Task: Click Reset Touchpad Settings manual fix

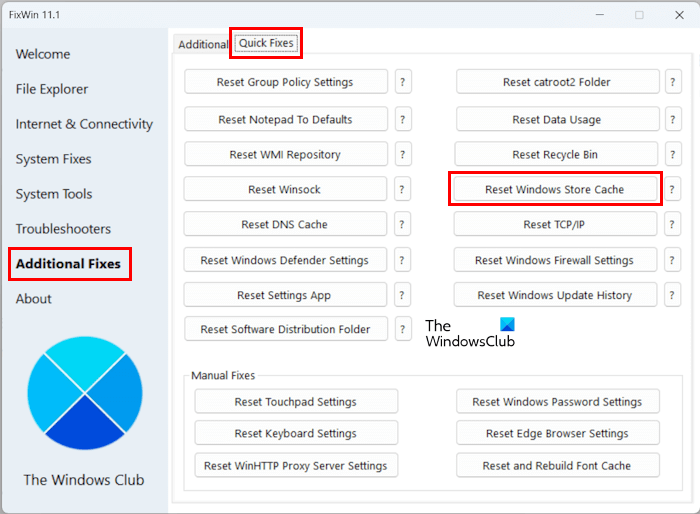Action: click(x=296, y=401)
